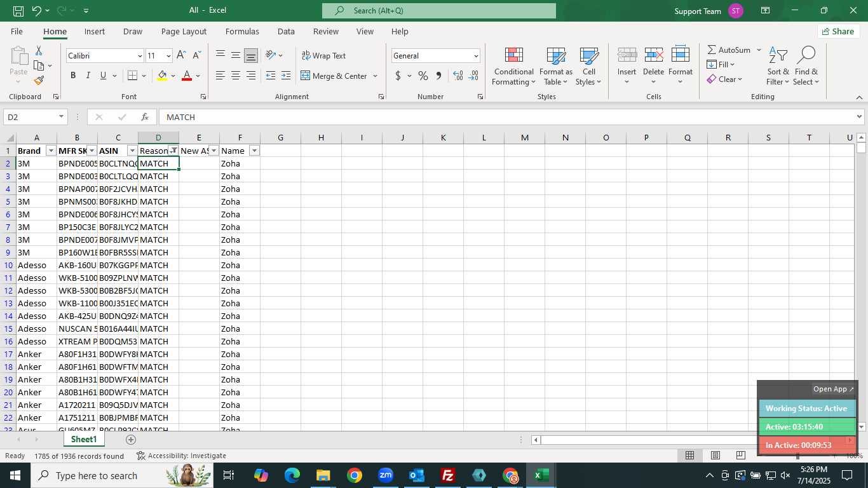Select column D header

158,138
